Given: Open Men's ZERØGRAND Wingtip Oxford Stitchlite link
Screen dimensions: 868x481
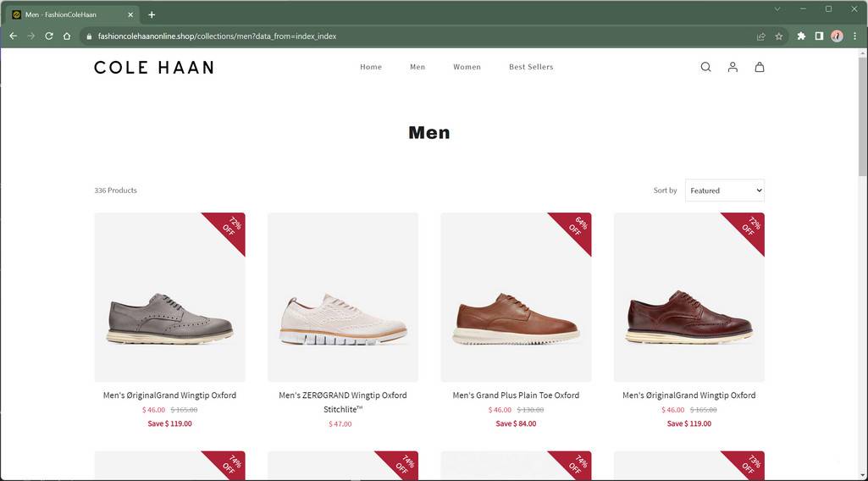Looking at the screenshot, I should 343,402.
